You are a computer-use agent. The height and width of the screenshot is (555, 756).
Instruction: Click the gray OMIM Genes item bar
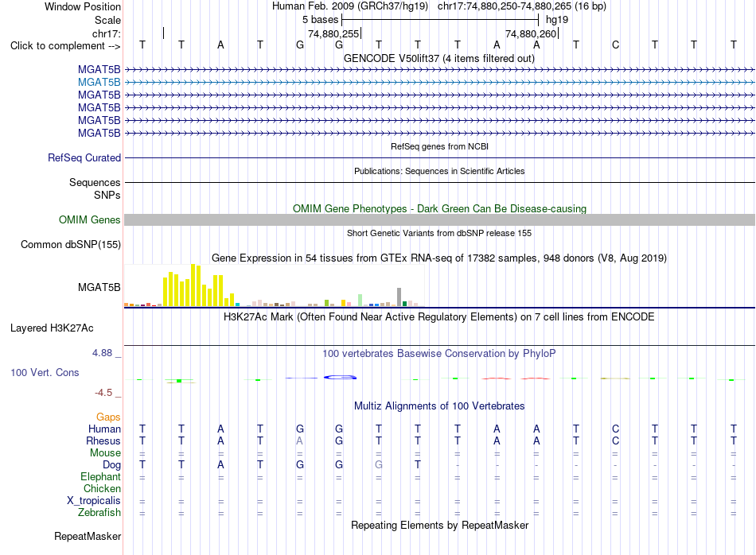439,219
